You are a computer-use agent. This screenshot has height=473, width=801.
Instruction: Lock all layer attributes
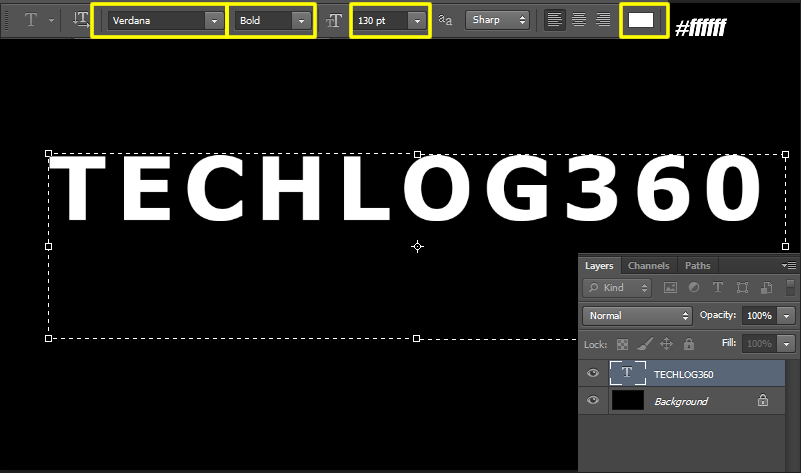689,344
